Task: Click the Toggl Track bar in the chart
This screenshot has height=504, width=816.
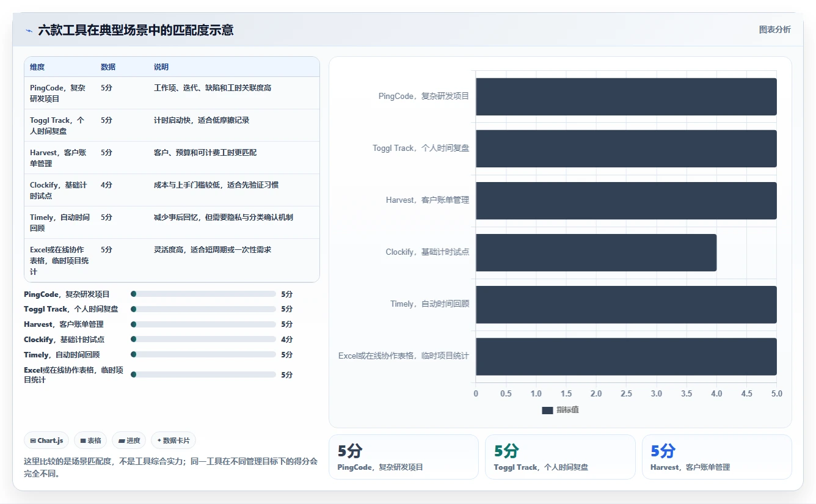Action: pos(626,148)
